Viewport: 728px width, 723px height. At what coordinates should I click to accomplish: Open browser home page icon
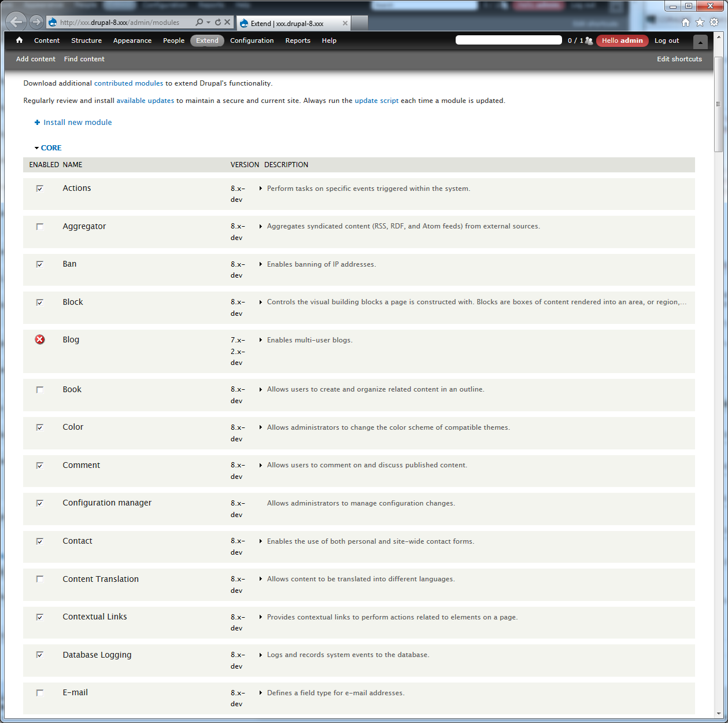pyautogui.click(x=686, y=22)
